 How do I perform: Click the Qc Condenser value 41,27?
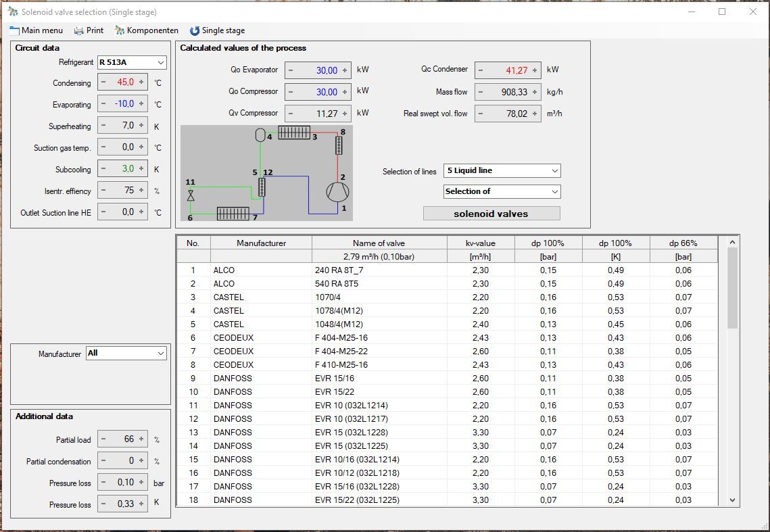(x=508, y=70)
